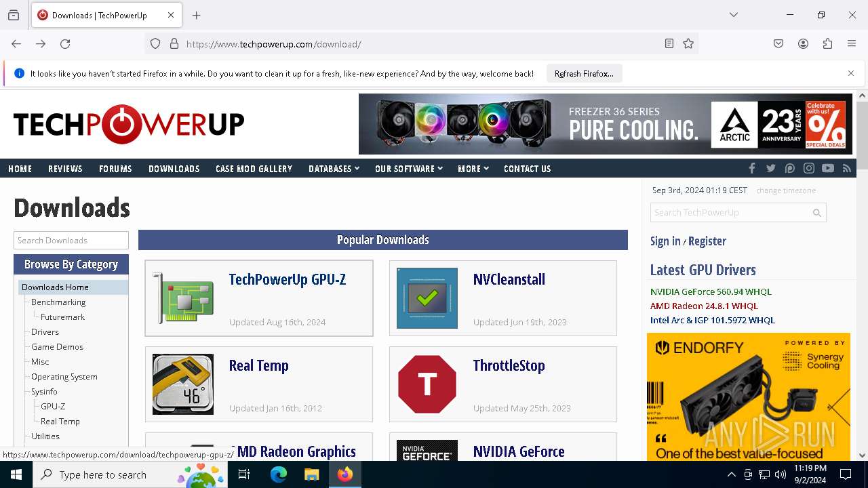Screen dimensions: 868x488
Task: Open CONTACT US in the navigation bar
Action: (527, 169)
